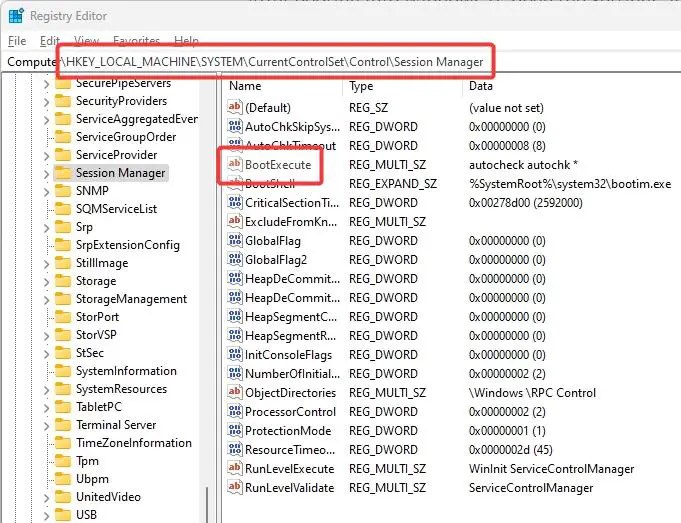681x523 pixels.
Task: Click the RunLevelValidate string icon
Action: 235,487
